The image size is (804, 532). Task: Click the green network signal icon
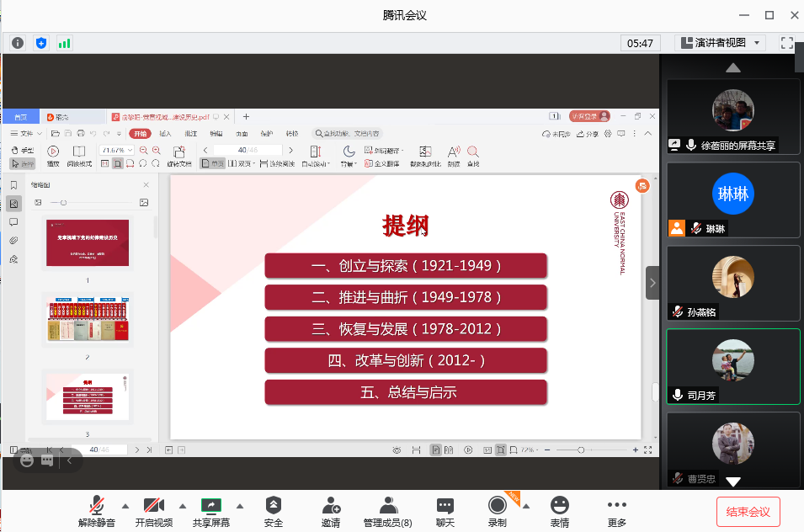[x=64, y=43]
